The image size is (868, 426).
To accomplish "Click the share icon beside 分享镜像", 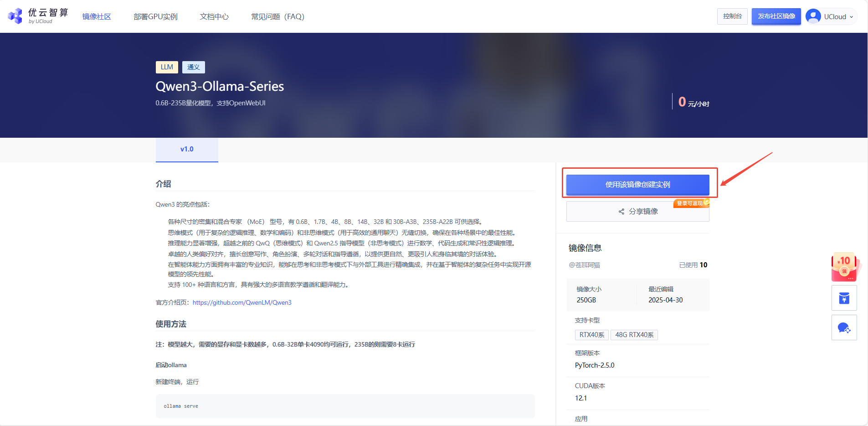I will (x=621, y=212).
